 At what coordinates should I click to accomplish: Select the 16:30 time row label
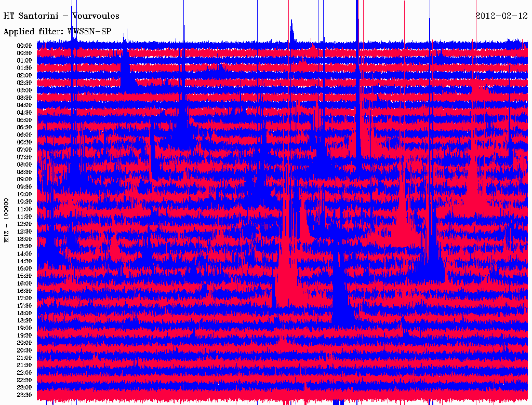(24, 291)
